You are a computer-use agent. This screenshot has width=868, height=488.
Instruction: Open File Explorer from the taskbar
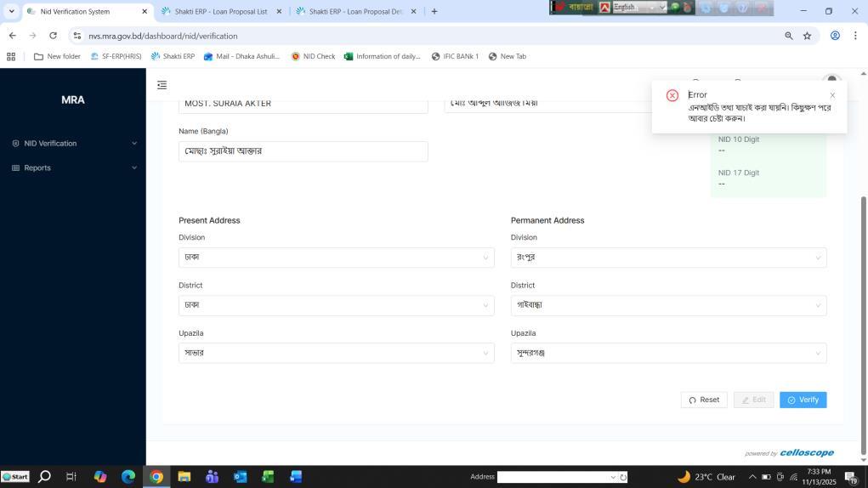[x=184, y=477]
